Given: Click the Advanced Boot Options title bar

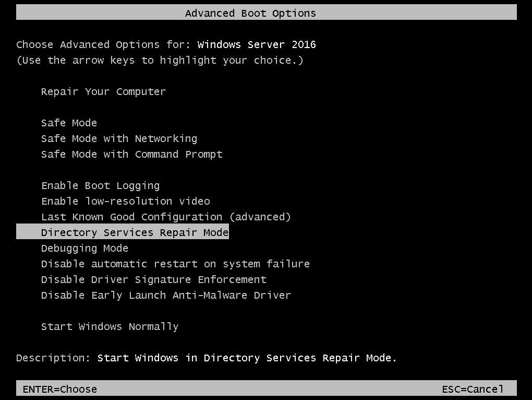Looking at the screenshot, I should click(x=250, y=13).
